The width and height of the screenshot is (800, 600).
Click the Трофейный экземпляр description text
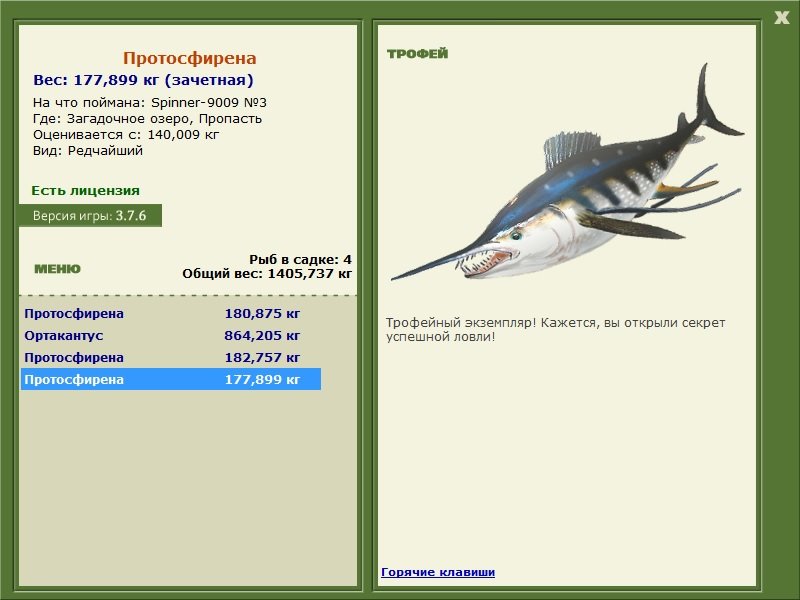coord(555,330)
